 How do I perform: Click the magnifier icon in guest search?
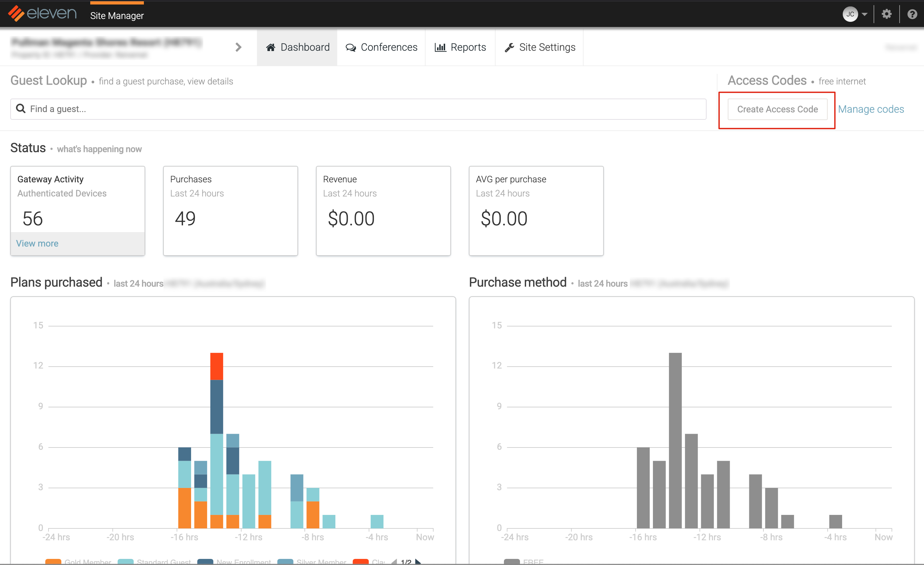point(21,109)
